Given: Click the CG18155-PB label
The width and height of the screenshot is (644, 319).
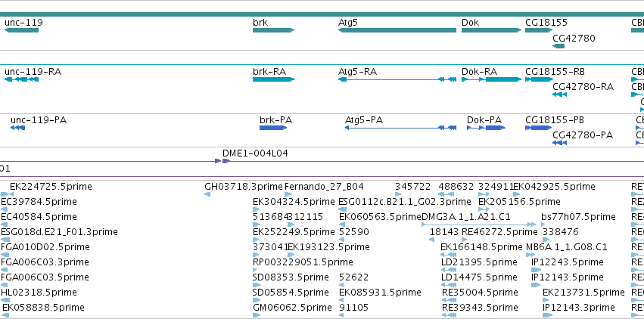Looking at the screenshot, I should pos(555,120).
